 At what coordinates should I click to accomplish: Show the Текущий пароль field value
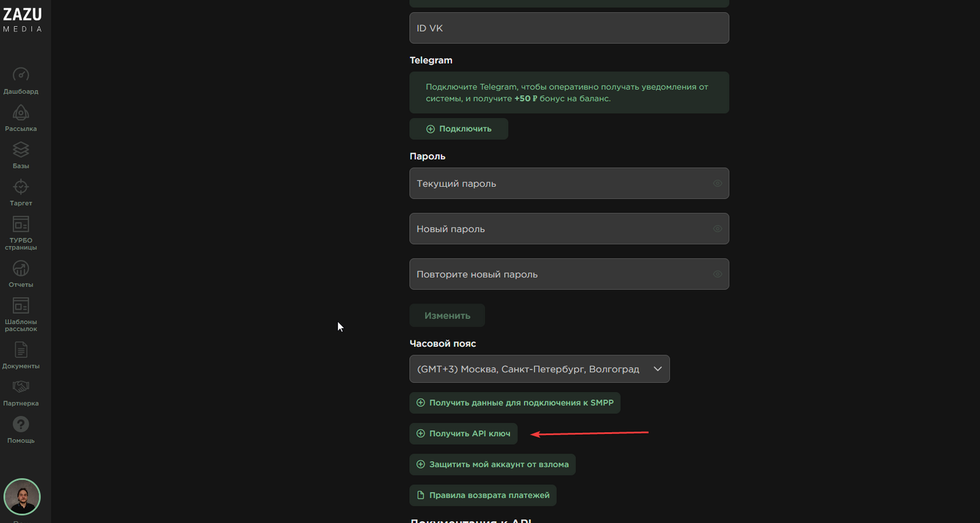pyautogui.click(x=717, y=184)
